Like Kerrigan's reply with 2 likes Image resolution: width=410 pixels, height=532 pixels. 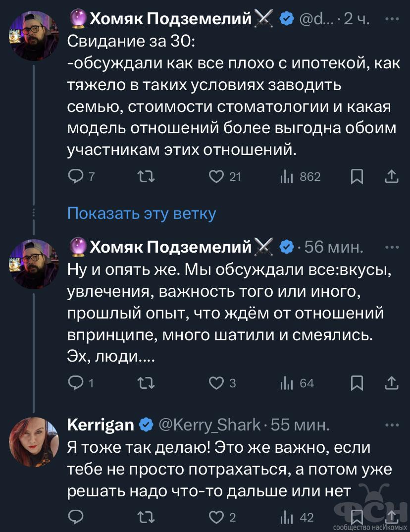click(x=216, y=518)
